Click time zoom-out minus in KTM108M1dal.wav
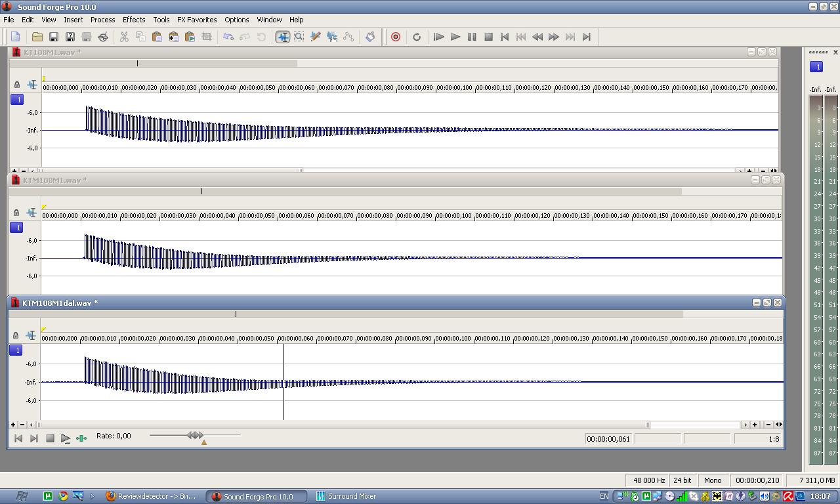 768,425
